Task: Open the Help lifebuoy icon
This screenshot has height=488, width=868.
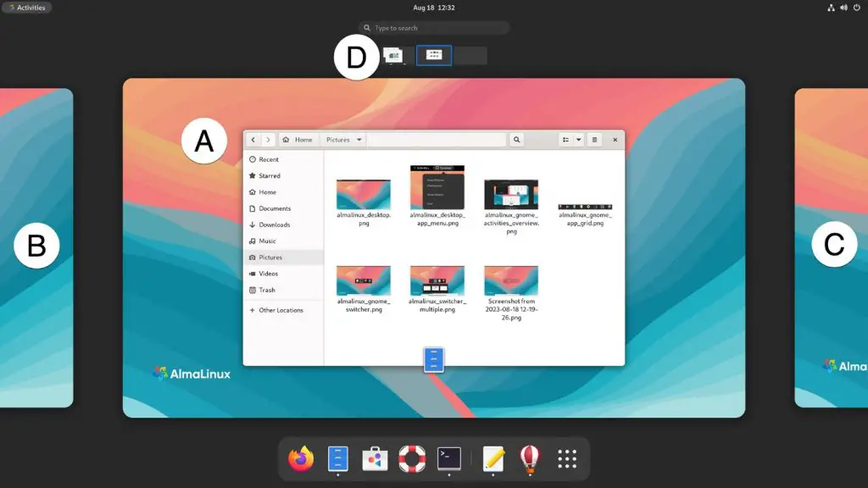Action: point(412,458)
